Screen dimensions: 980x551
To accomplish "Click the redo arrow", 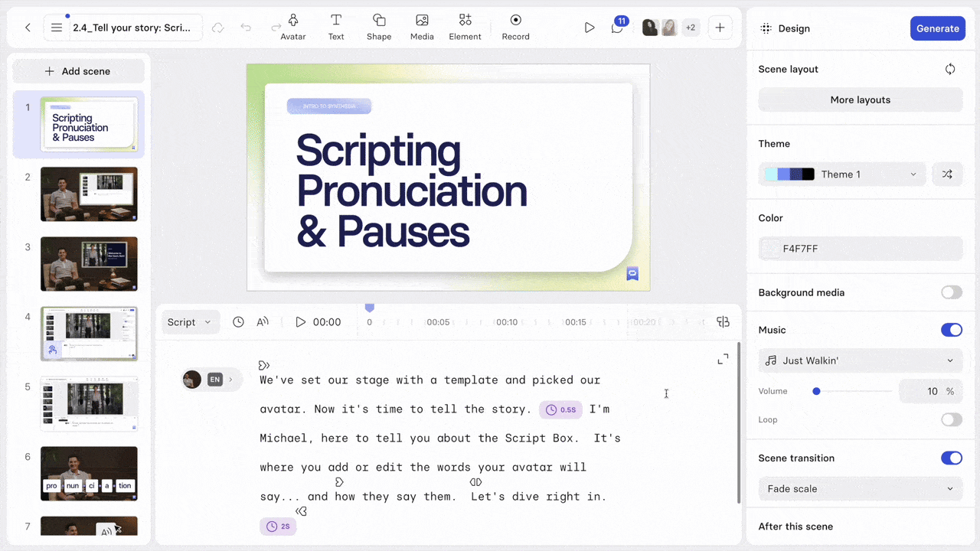I will 276,28.
